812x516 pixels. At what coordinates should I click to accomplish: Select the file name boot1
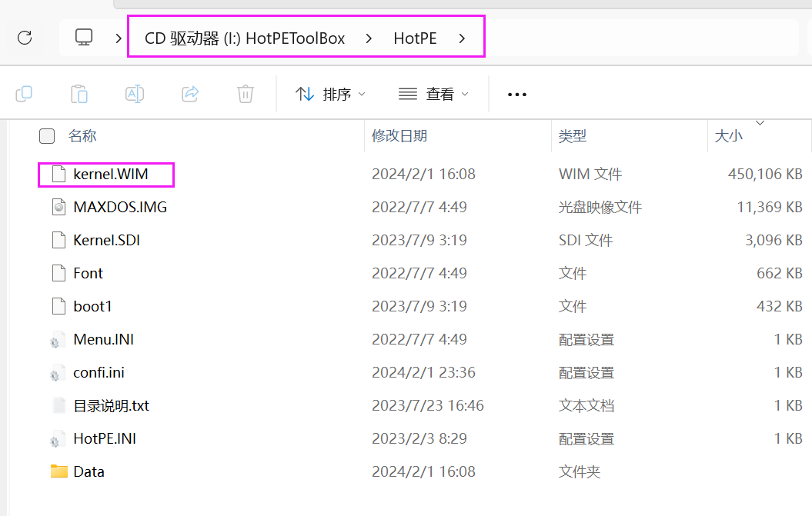[x=92, y=306]
